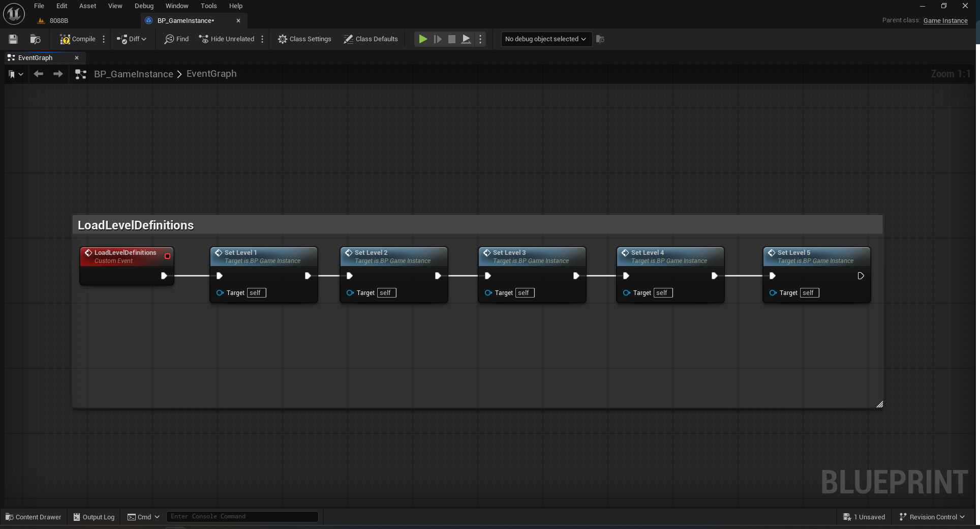Open the Revision Control dropdown
The image size is (980, 529).
pyautogui.click(x=932, y=517)
